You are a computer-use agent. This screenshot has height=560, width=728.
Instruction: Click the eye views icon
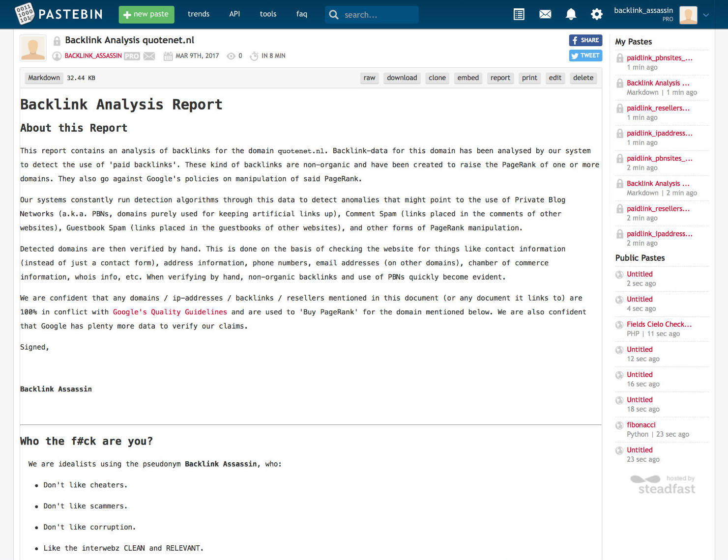tap(231, 56)
